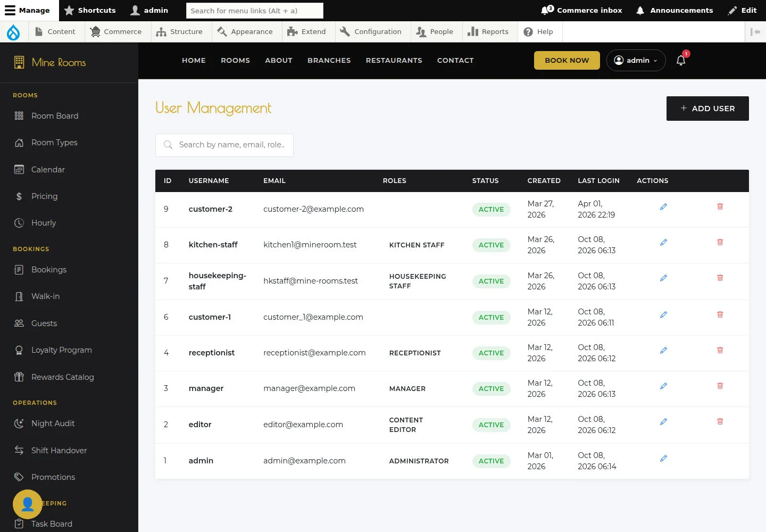Open the notifications bell
The width and height of the screenshot is (766, 532).
681,60
